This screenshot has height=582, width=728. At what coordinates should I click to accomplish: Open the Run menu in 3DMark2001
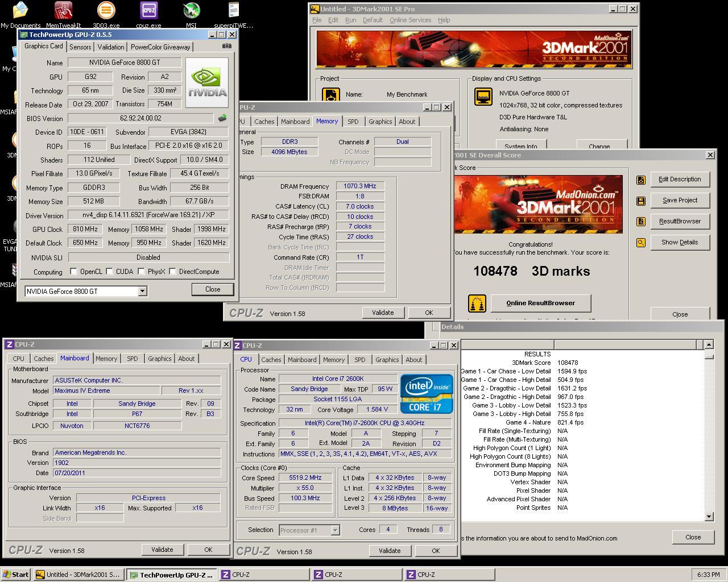coord(350,20)
